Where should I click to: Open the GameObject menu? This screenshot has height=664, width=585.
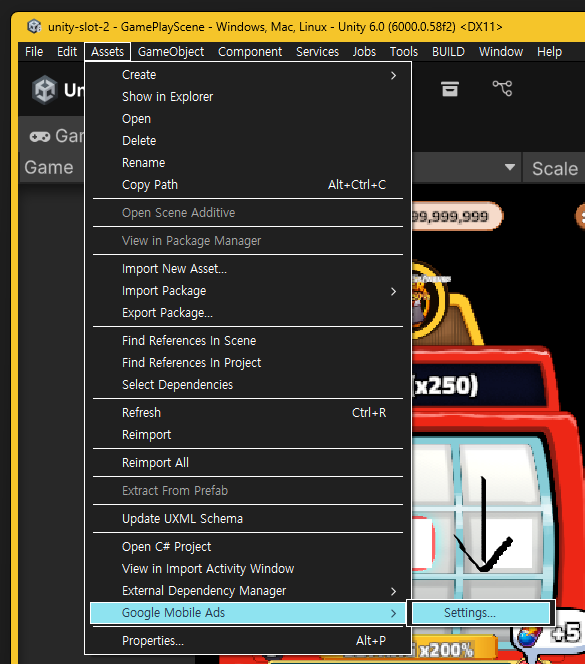(x=171, y=52)
